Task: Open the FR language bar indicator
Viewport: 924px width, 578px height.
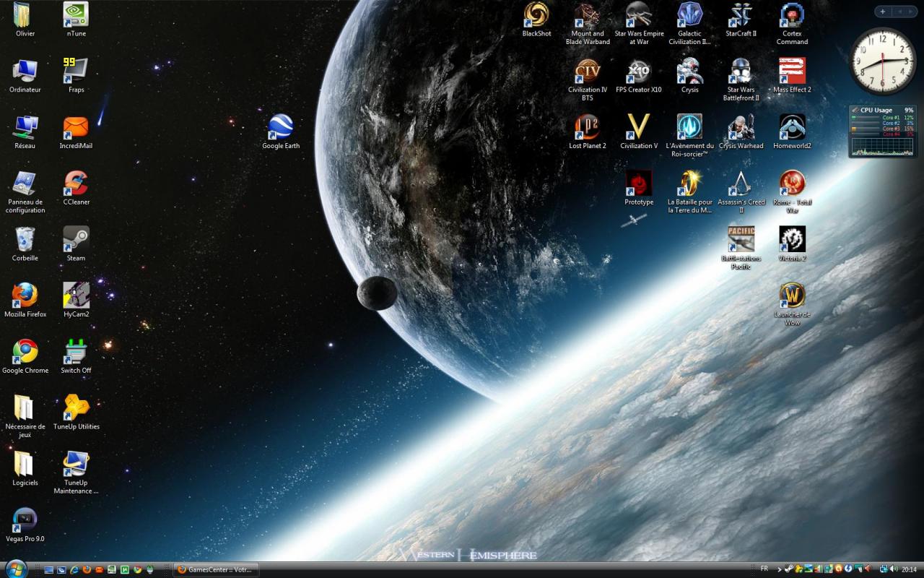Action: (764, 569)
